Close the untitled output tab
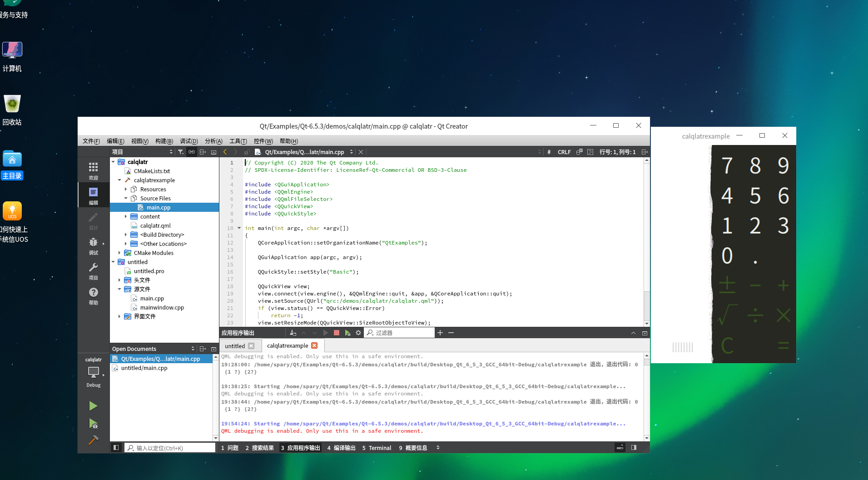Image resolution: width=868 pixels, height=480 pixels. (251, 346)
